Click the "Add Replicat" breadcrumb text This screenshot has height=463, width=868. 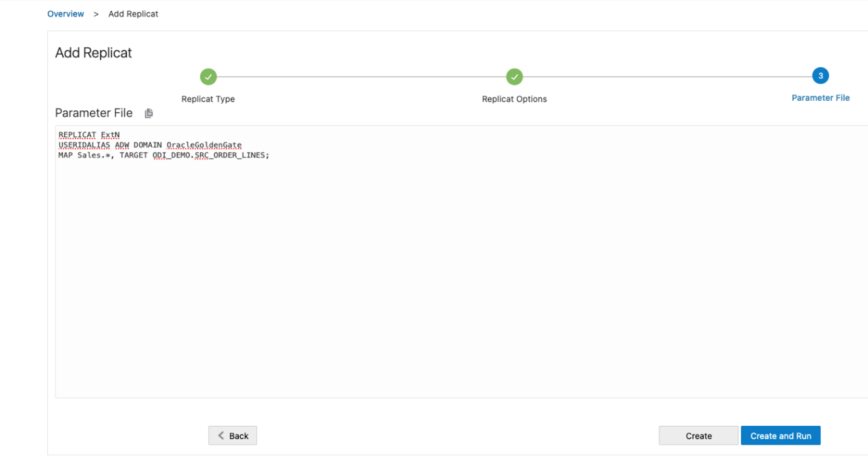click(133, 14)
